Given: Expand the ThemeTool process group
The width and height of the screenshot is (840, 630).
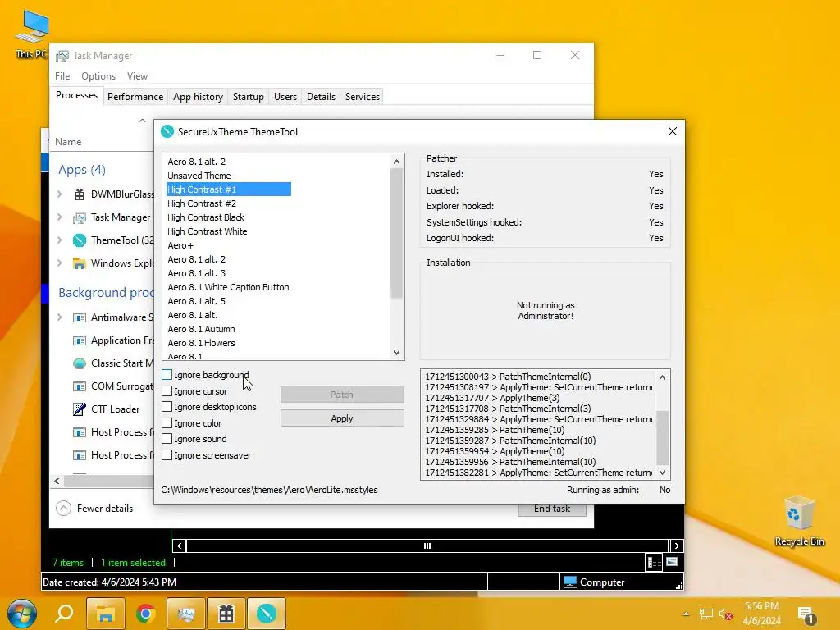Looking at the screenshot, I should [x=59, y=240].
